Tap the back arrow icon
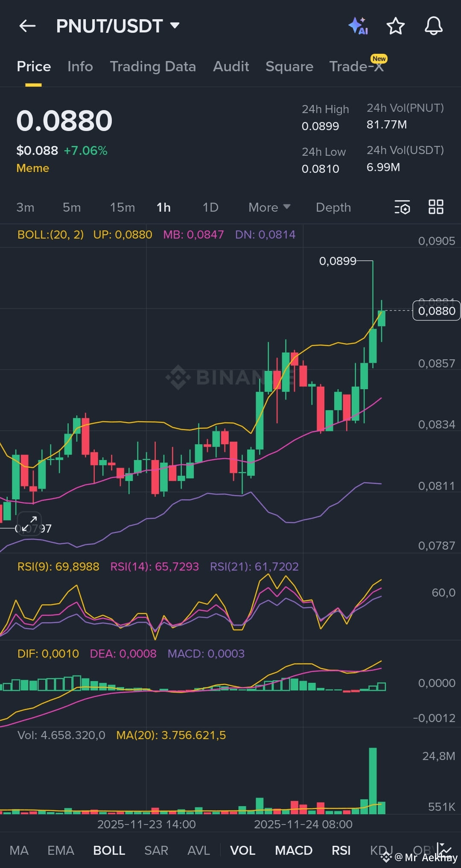Image resolution: width=461 pixels, height=868 pixels. (x=27, y=26)
